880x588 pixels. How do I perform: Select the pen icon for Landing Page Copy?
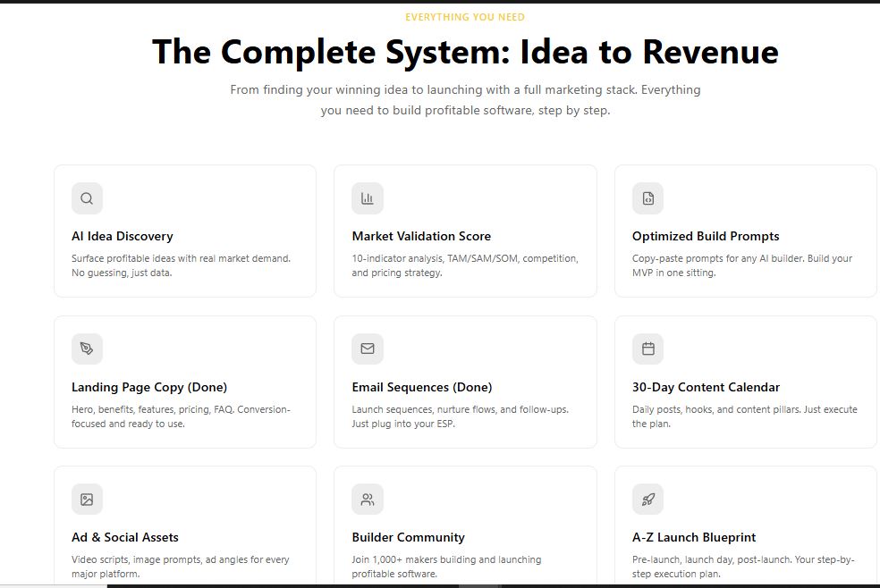(86, 349)
